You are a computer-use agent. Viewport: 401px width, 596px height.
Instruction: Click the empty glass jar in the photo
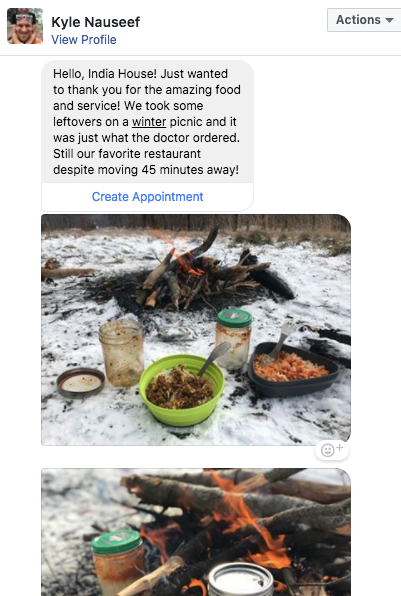[121, 353]
